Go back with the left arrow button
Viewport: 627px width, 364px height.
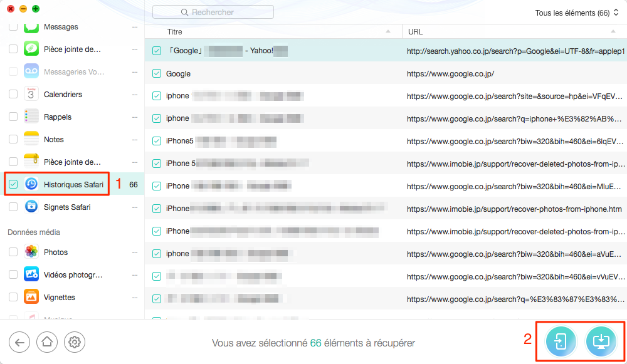[x=19, y=343]
